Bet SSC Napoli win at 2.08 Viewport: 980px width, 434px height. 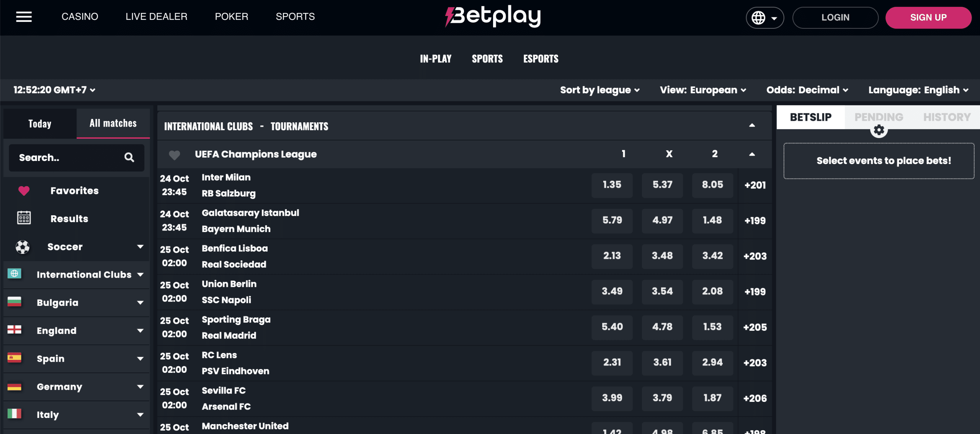(x=712, y=291)
